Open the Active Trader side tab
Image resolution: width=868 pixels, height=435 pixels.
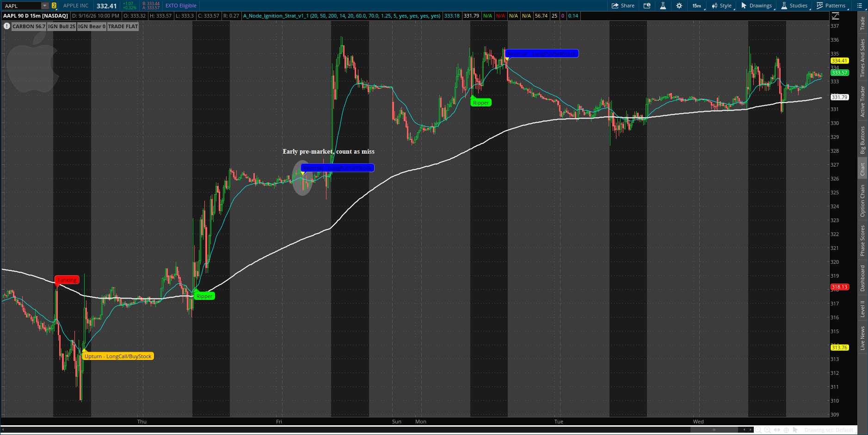[x=862, y=101]
